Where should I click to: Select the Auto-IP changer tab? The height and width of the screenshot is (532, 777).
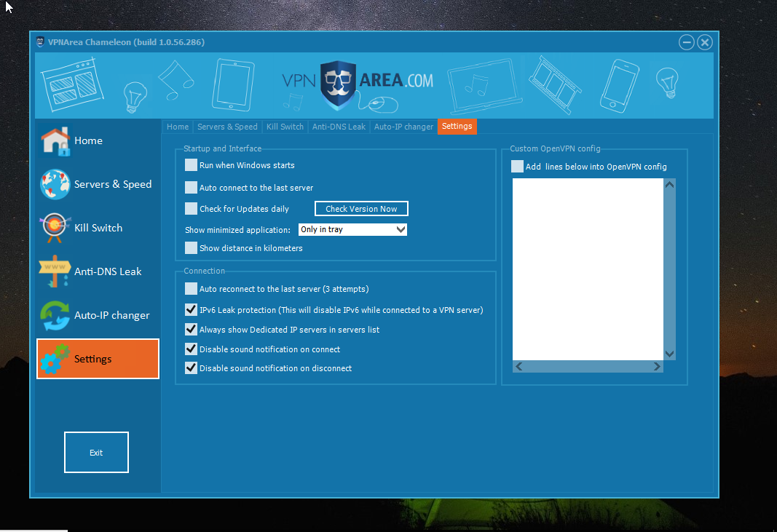[x=403, y=127]
